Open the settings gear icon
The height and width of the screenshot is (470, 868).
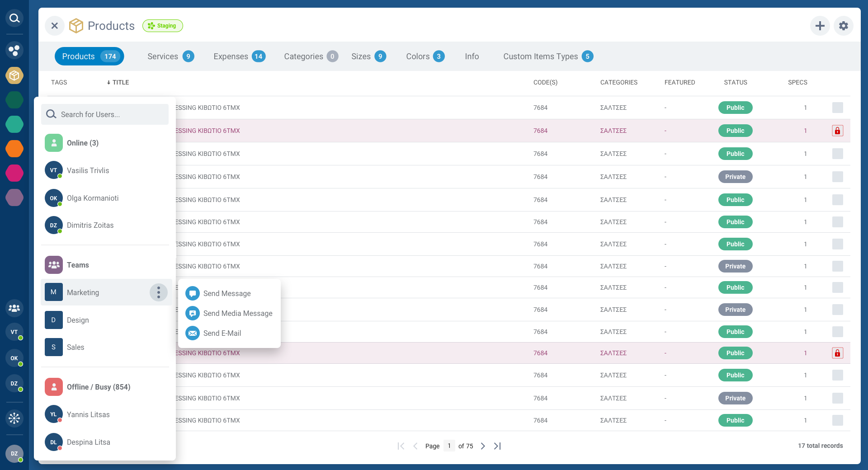click(844, 26)
